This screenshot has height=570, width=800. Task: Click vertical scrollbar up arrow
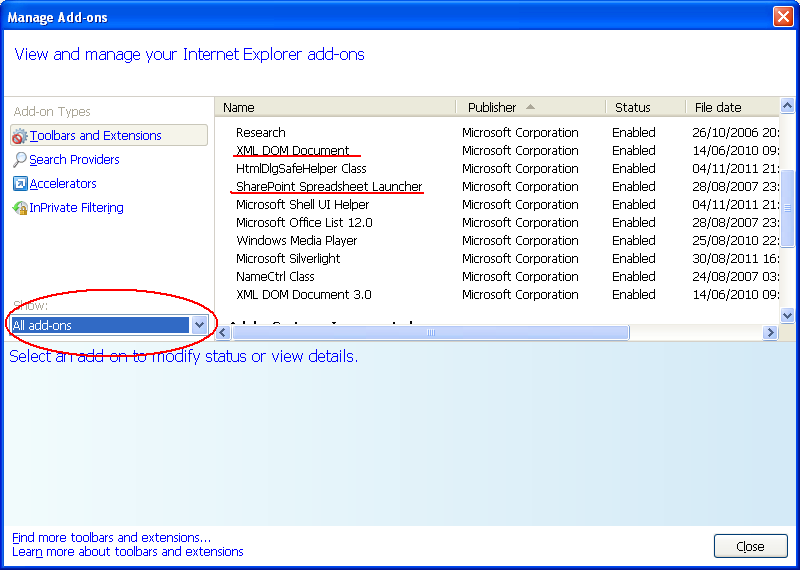pos(787,106)
